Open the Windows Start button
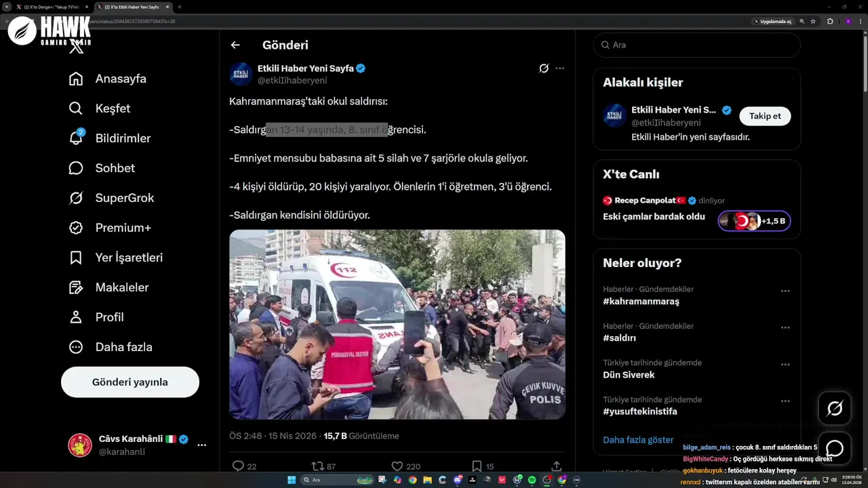The image size is (868, 488). [x=292, y=480]
